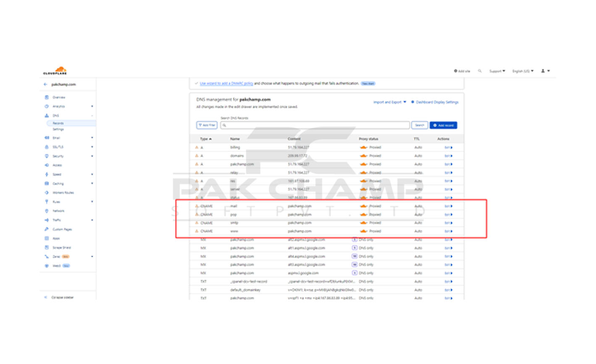Edit the www CNAME record
This screenshot has width=596, height=364.
point(449,231)
